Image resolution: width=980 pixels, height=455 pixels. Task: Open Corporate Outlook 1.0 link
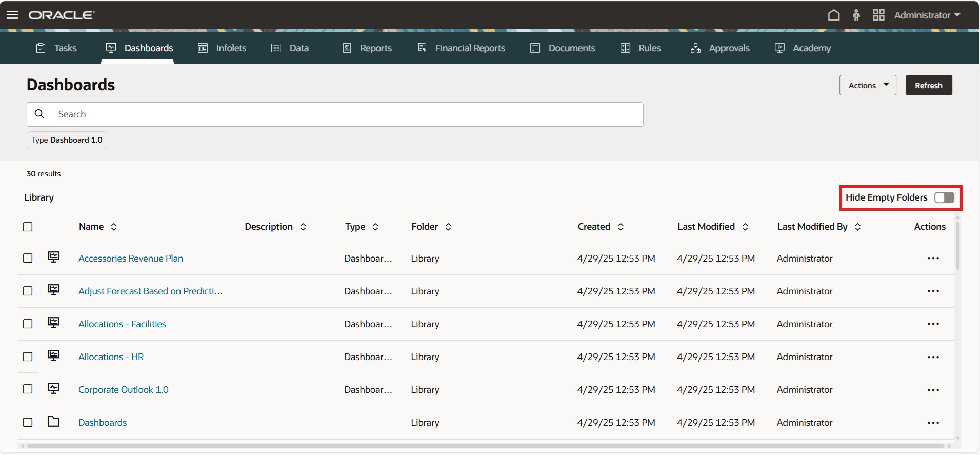point(123,389)
